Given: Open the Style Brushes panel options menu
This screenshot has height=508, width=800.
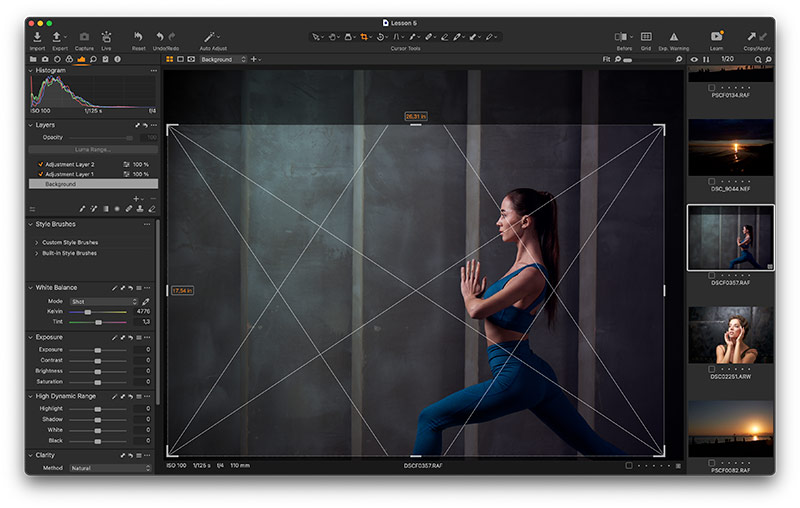Looking at the screenshot, I should (147, 224).
